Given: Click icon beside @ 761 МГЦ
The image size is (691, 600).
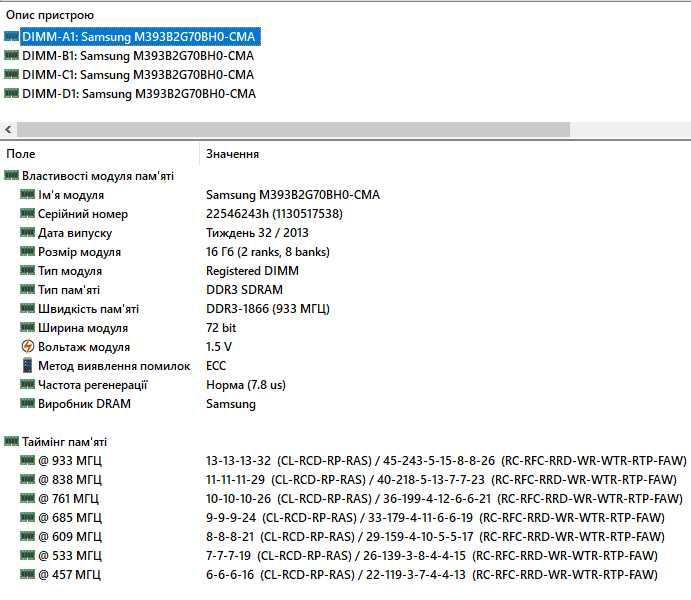Looking at the screenshot, I should tap(27, 498).
